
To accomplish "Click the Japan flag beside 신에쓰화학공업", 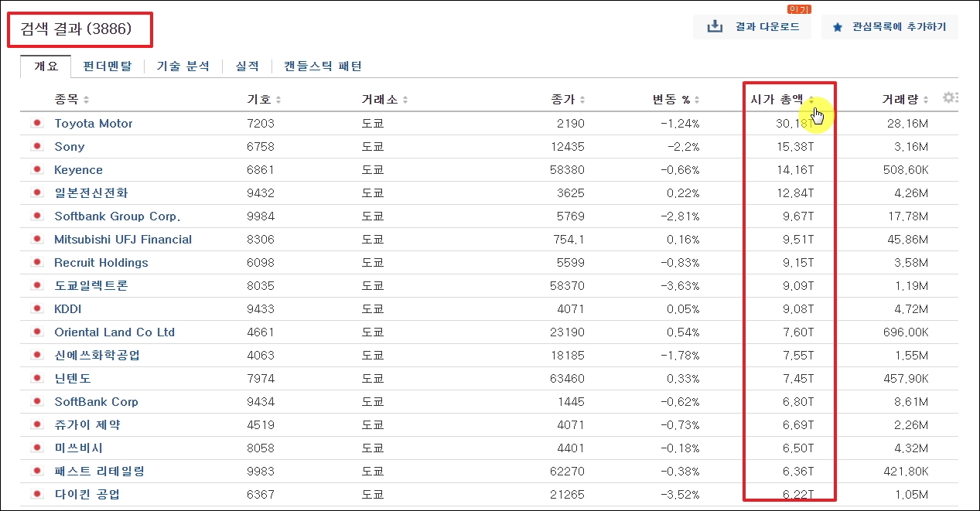I will click(36, 356).
